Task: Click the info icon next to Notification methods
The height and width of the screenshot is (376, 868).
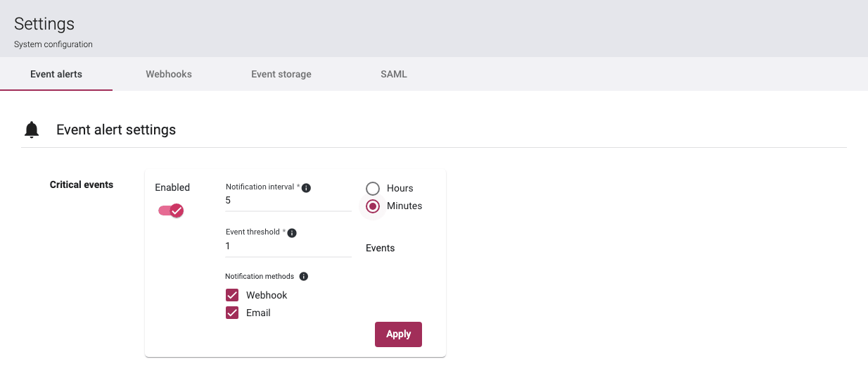Action: (x=304, y=277)
